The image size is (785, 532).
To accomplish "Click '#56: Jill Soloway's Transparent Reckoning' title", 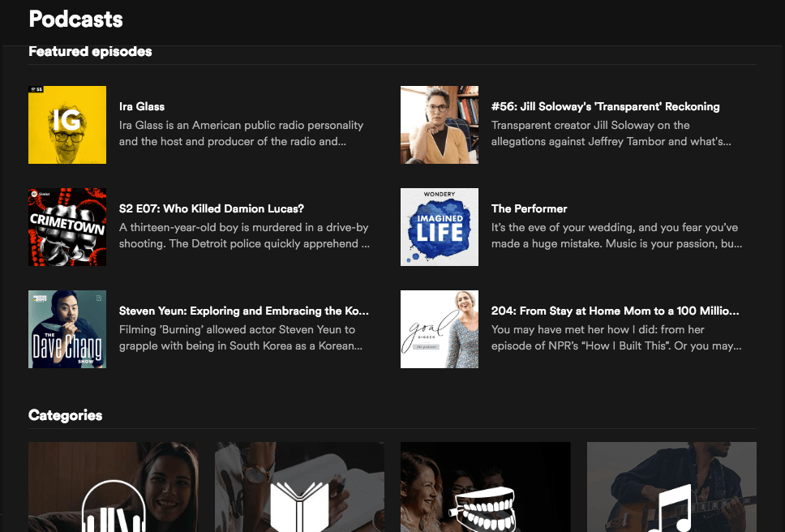I will [605, 106].
